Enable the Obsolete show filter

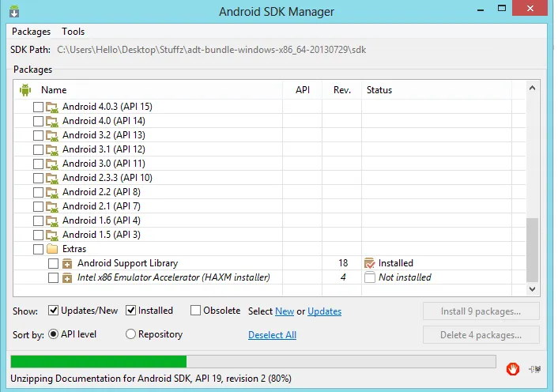195,311
